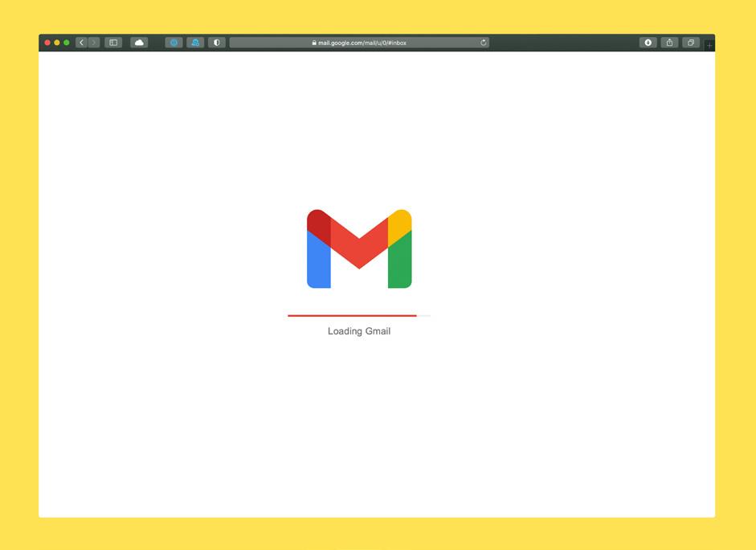Open the iCloud tabs cloud icon
This screenshot has width=756, height=550.
(139, 43)
